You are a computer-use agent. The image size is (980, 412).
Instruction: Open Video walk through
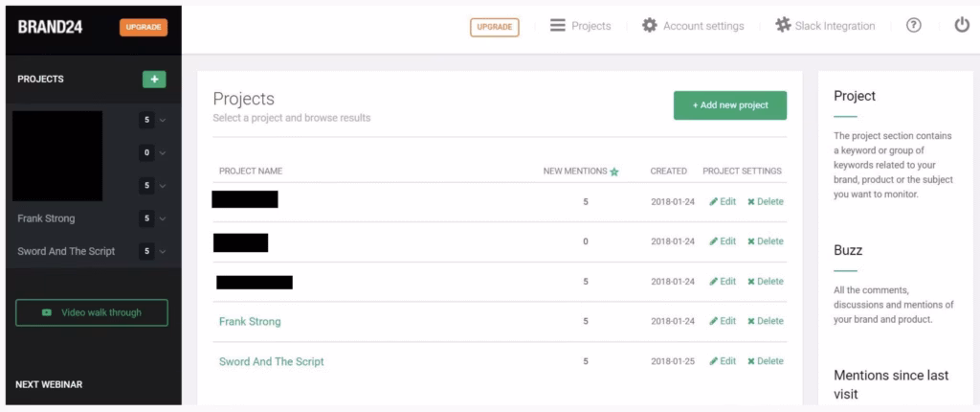(x=91, y=312)
